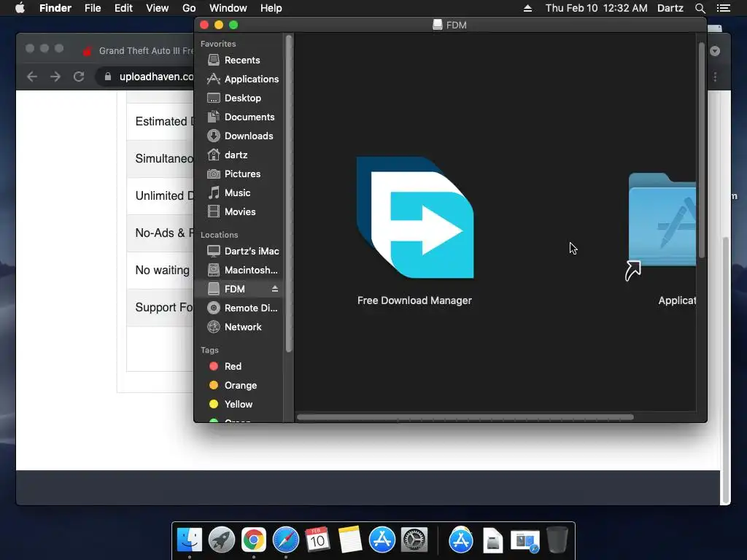Select the dartz home folder

click(228, 155)
